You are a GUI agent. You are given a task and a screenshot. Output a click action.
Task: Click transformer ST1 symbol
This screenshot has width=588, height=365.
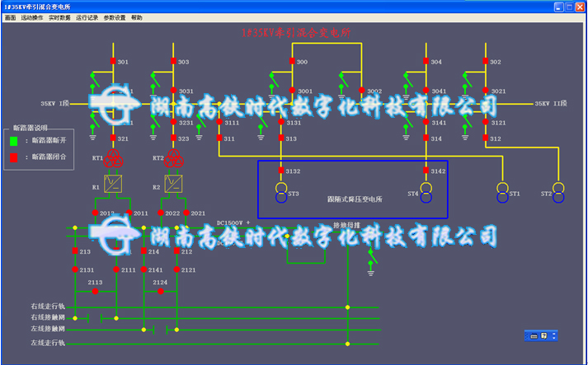pyautogui.click(x=502, y=193)
